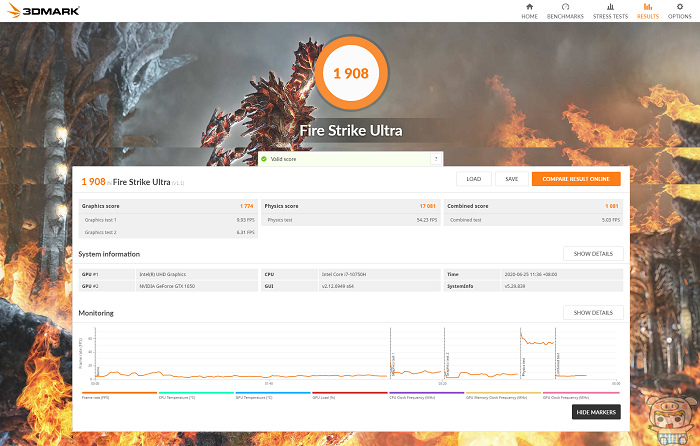The height and width of the screenshot is (446, 700).
Task: Click the Load result button
Action: point(474,179)
